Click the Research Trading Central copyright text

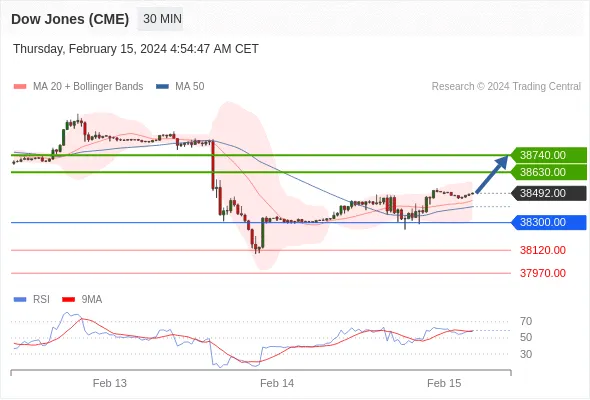tap(506, 87)
